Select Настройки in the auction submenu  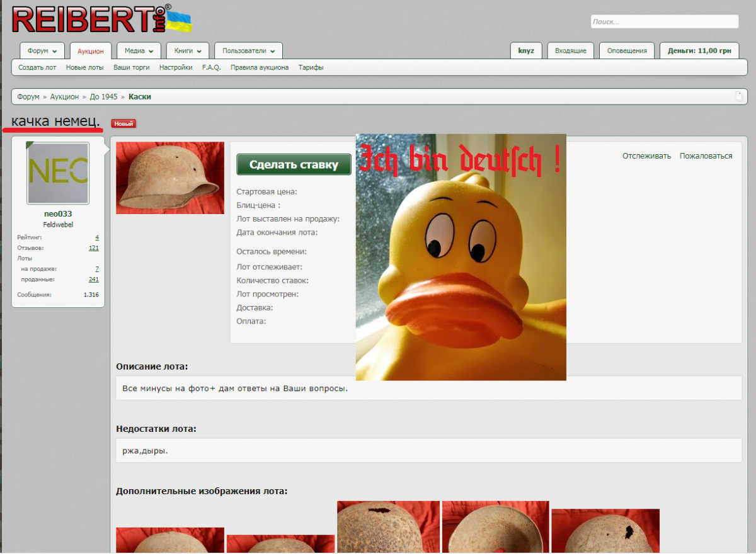click(x=176, y=67)
